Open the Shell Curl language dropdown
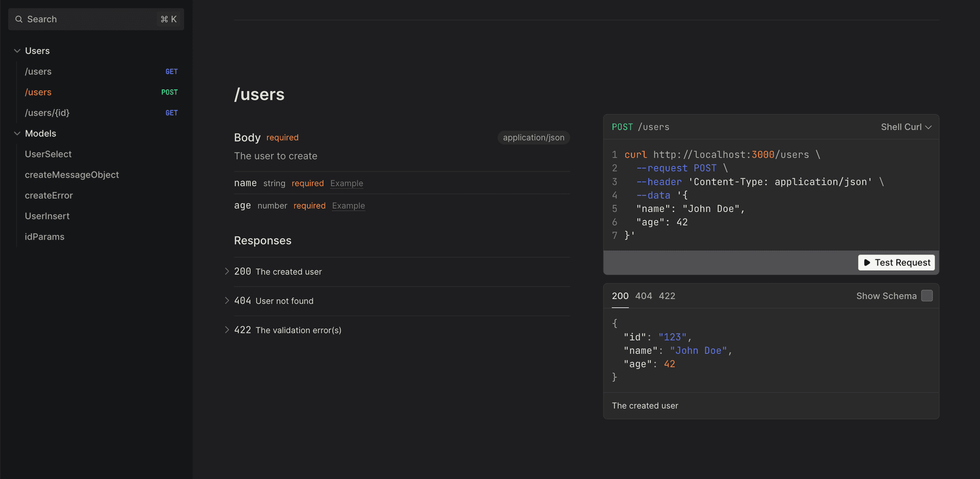Viewport: 980px width, 479px height. coord(906,127)
